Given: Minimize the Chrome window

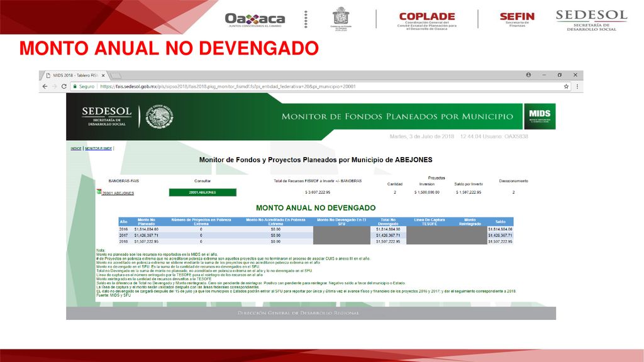Looking at the screenshot, I should (544, 75).
